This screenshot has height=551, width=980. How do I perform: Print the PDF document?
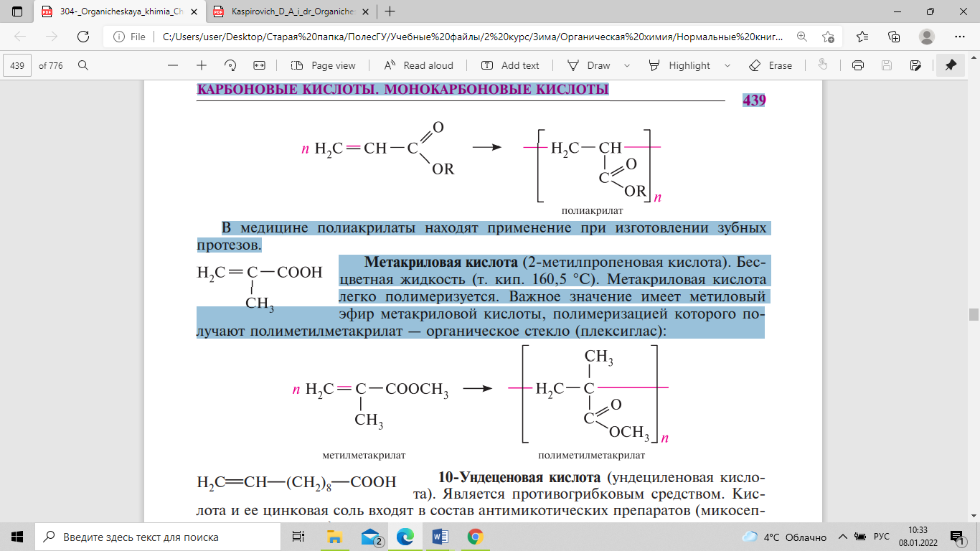click(857, 65)
